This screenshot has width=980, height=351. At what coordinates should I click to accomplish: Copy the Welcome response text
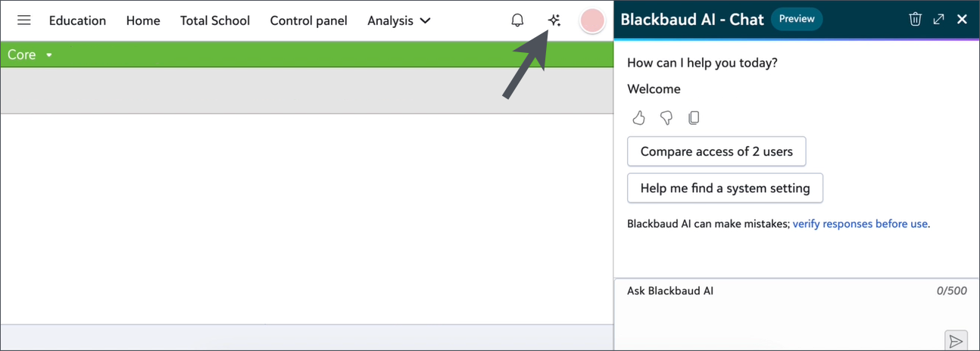694,117
